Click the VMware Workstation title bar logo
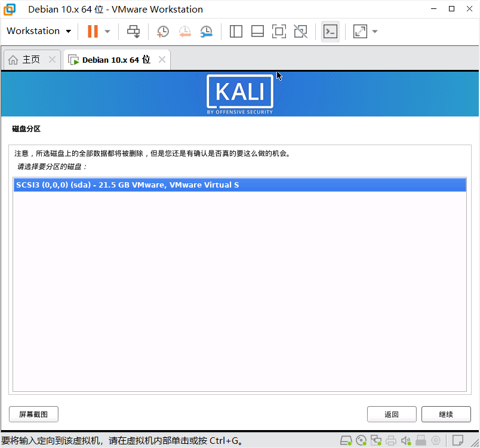The image size is (480, 448). click(10, 9)
